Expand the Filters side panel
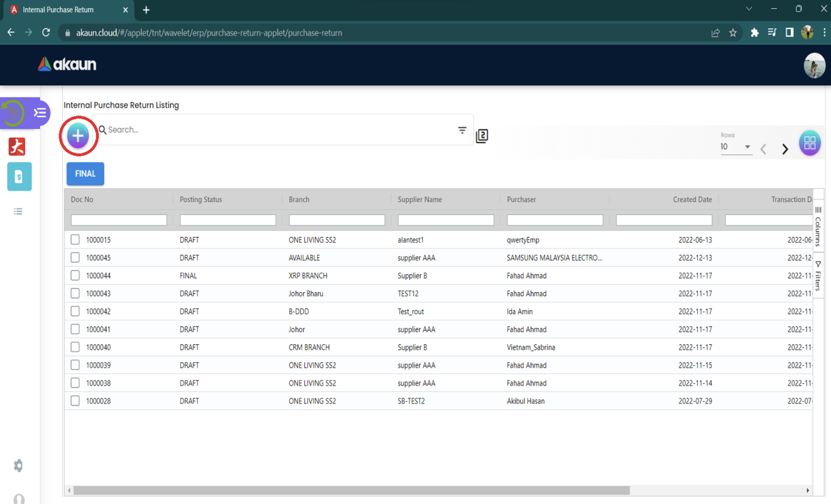This screenshot has width=831, height=504. [817, 277]
